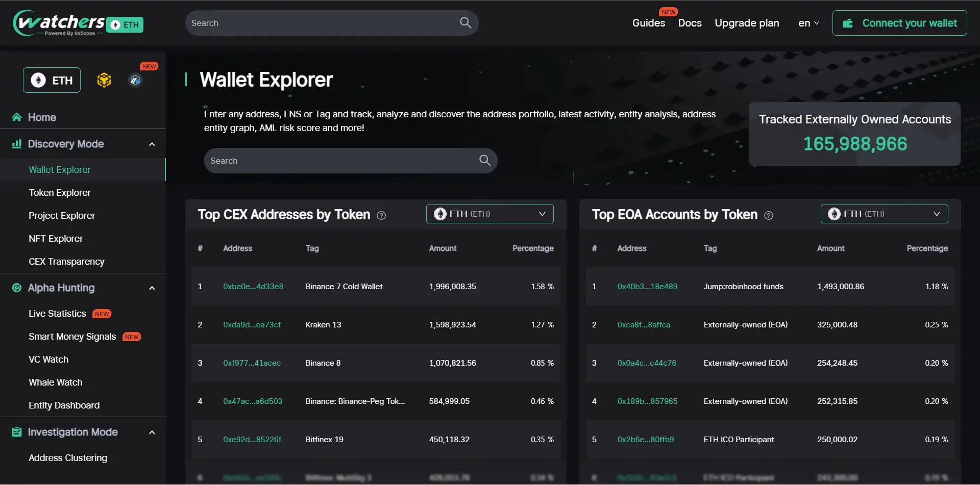Open Address Clustering
Image resolution: width=980 pixels, height=485 pixels.
[68, 458]
